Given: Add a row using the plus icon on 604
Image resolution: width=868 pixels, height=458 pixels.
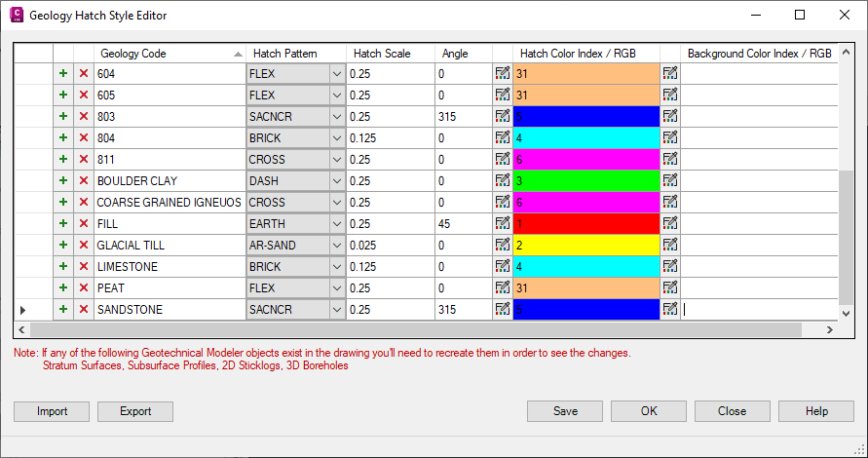Looking at the screenshot, I should 63,74.
